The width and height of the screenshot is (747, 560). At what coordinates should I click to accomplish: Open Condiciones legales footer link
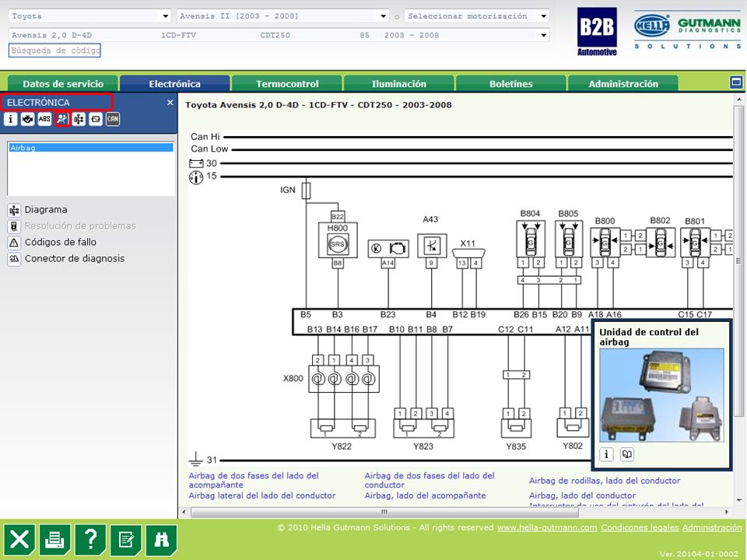point(640,527)
